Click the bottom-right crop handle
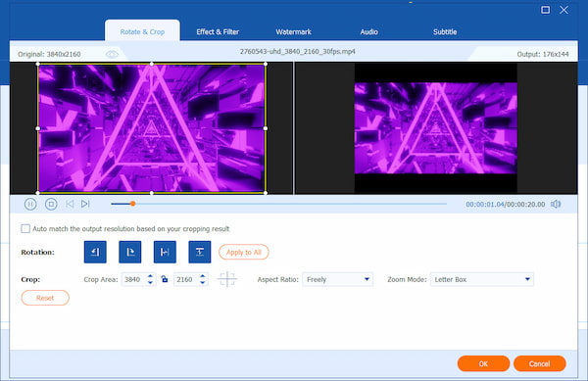 [266, 193]
